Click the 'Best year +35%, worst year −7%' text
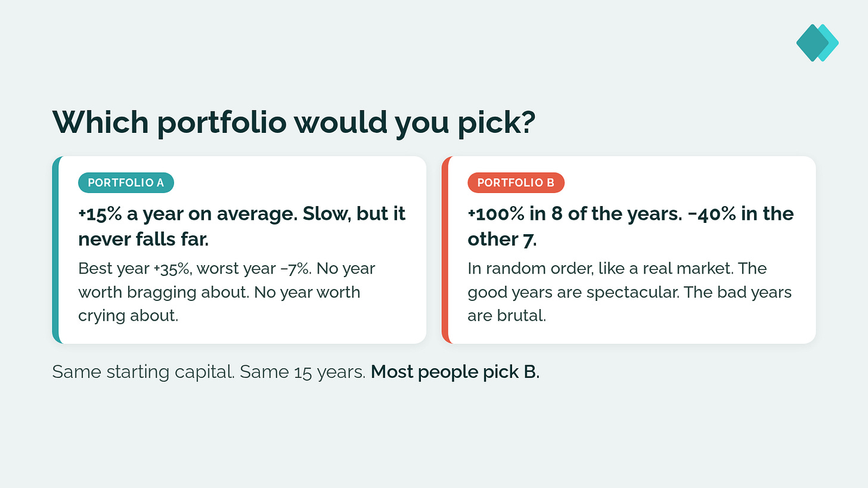This screenshot has height=488, width=868. [x=194, y=268]
